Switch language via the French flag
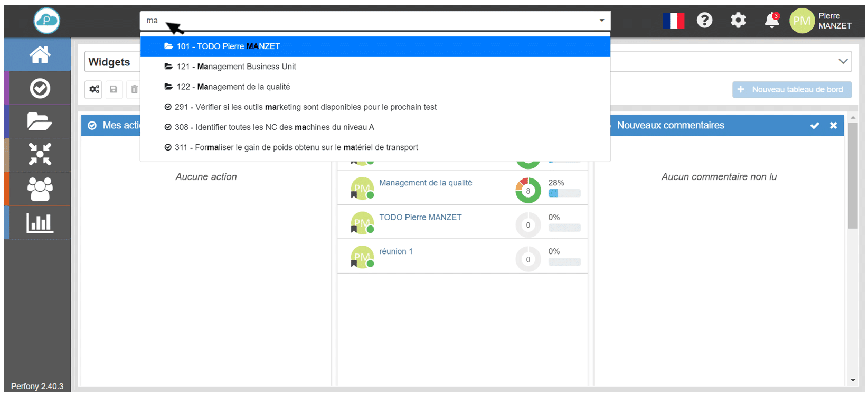Viewport: 868px width, 395px height. click(673, 21)
